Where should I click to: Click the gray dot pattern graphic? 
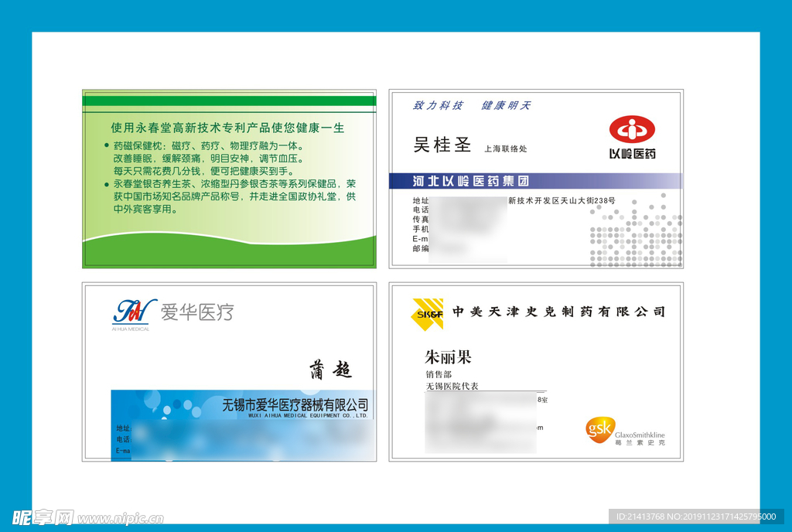[636, 234]
